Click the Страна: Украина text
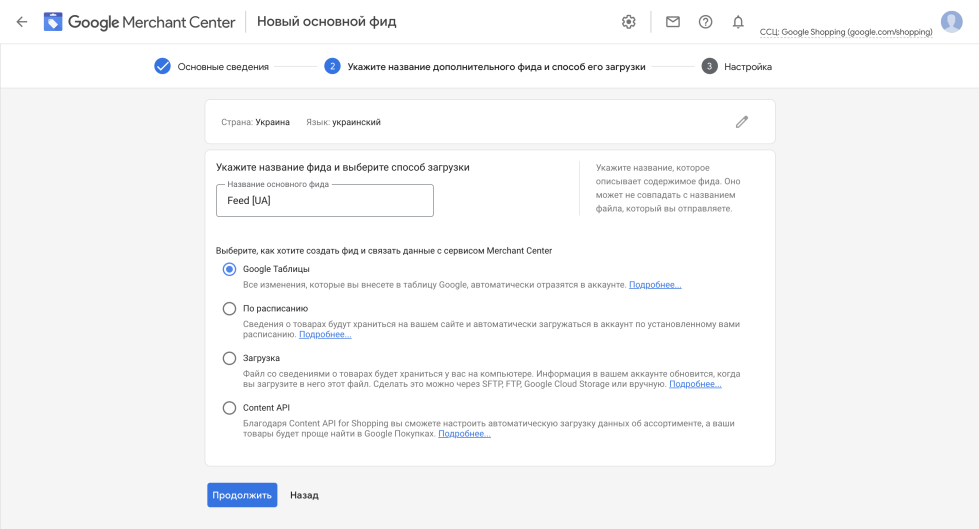979x529 pixels. tap(255, 122)
